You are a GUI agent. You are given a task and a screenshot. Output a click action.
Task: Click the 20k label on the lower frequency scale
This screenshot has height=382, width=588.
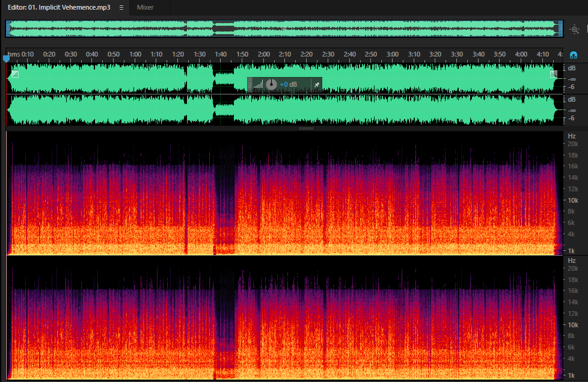coord(572,269)
